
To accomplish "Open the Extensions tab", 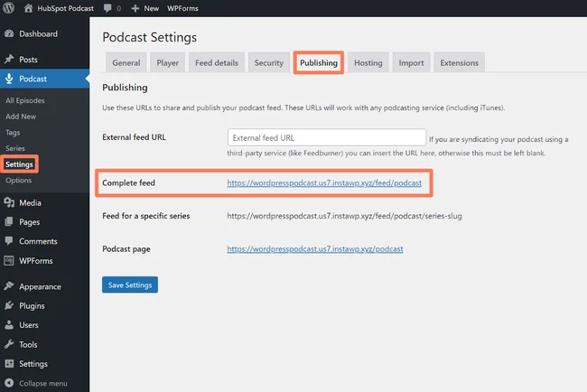I will [459, 62].
